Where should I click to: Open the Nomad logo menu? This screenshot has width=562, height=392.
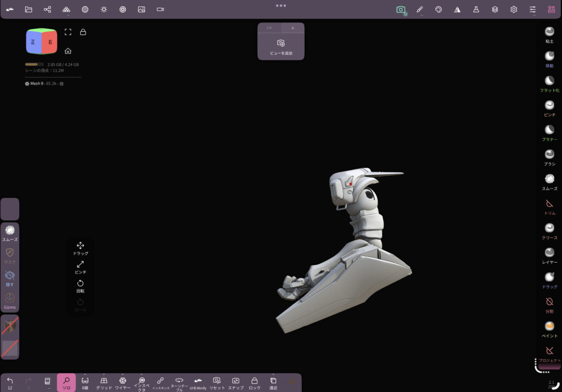(x=10, y=9)
